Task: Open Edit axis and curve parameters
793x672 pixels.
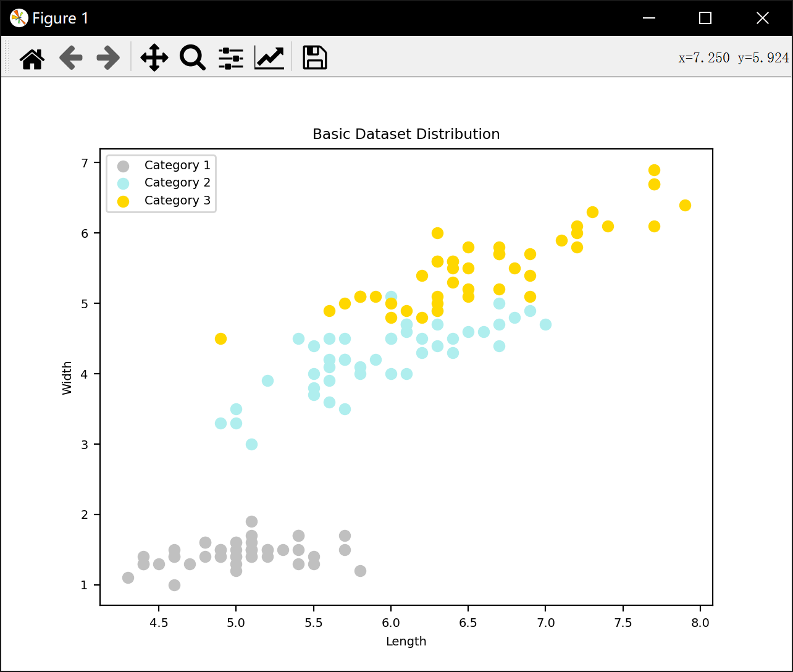Action: pos(269,58)
